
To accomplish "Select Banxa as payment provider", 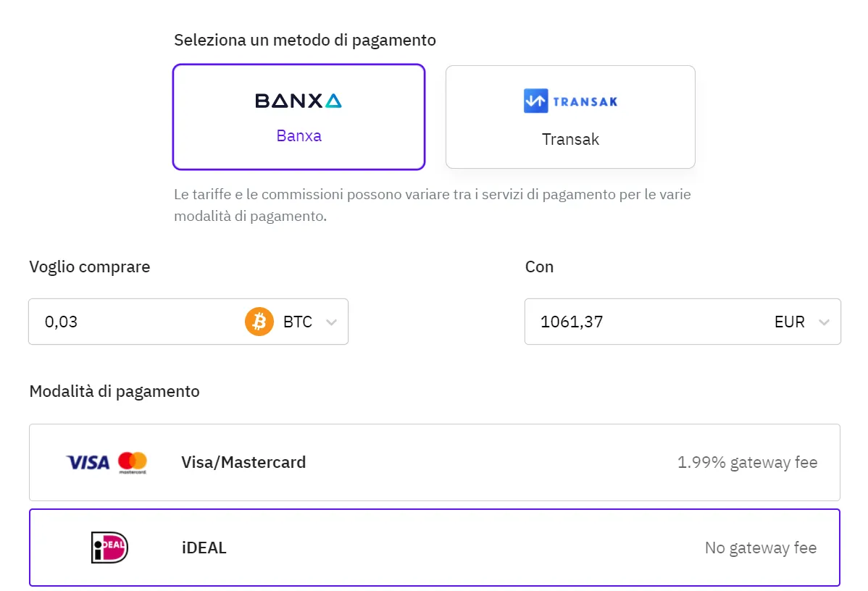I will pyautogui.click(x=299, y=117).
